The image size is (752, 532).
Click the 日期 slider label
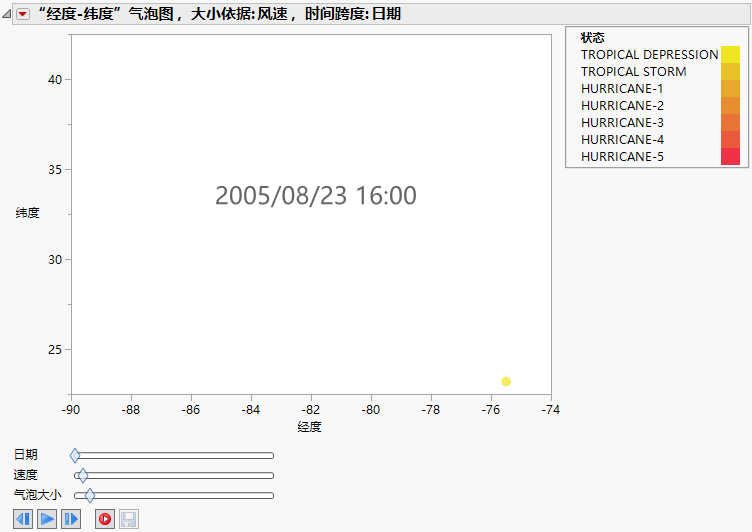(25, 455)
